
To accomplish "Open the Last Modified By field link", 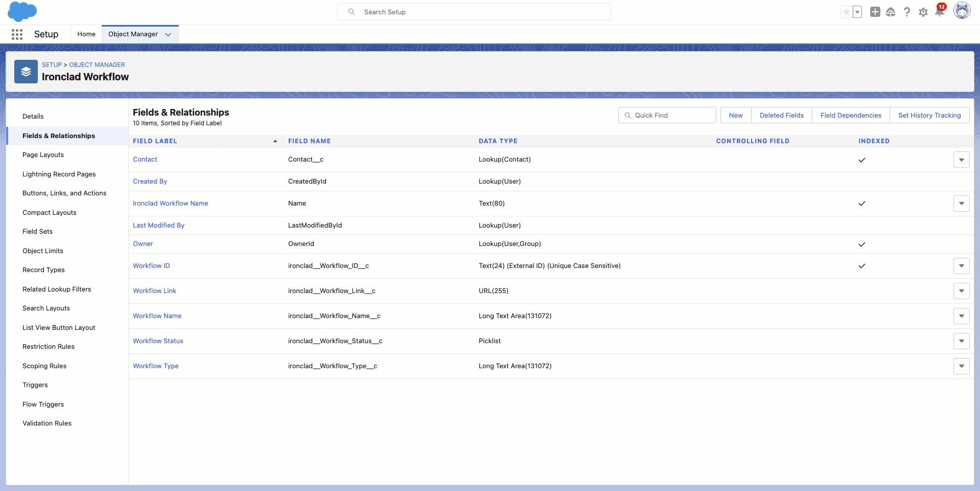I will point(158,226).
